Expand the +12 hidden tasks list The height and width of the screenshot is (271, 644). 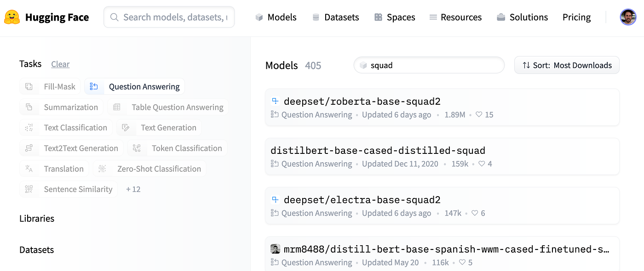click(x=133, y=189)
